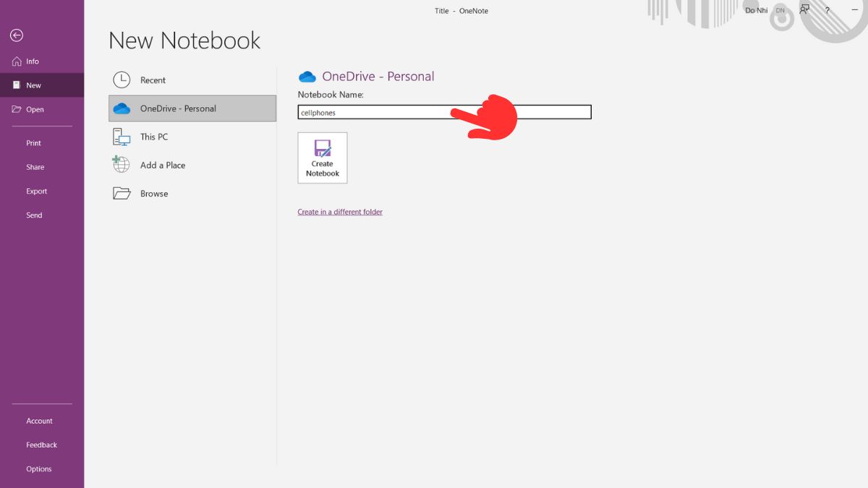Viewport: 868px width, 488px height.
Task: Click the Open folder icon in the sidebar
Action: tap(17, 110)
